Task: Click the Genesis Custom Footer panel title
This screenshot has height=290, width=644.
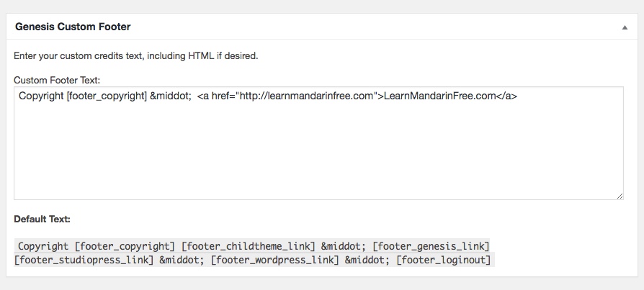Action: (x=72, y=27)
